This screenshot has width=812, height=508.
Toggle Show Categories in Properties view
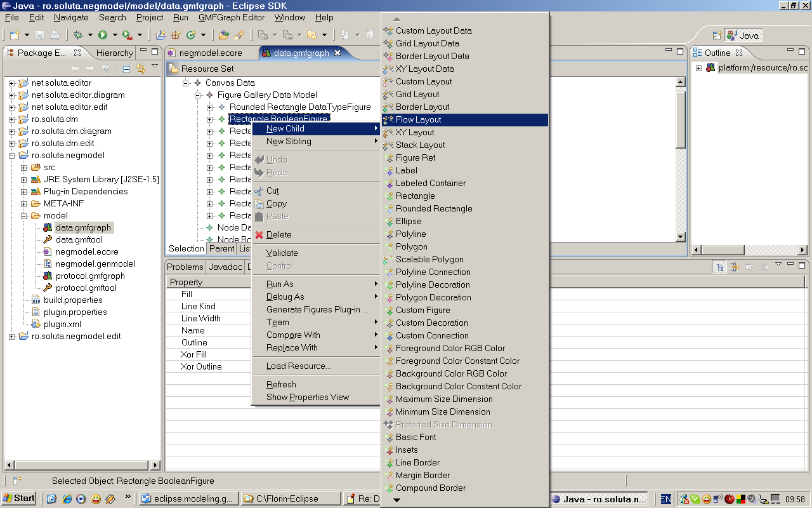[721, 267]
